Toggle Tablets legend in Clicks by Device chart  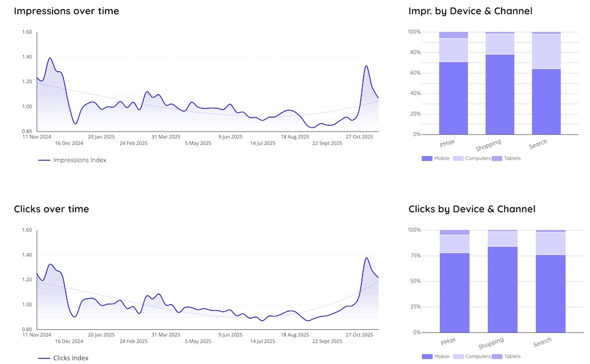click(507, 356)
